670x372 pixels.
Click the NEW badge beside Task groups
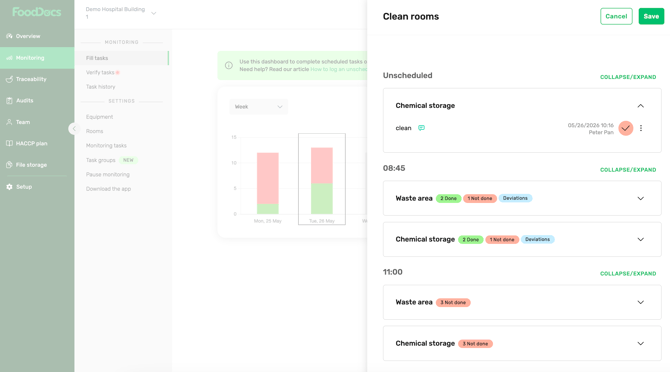point(128,160)
